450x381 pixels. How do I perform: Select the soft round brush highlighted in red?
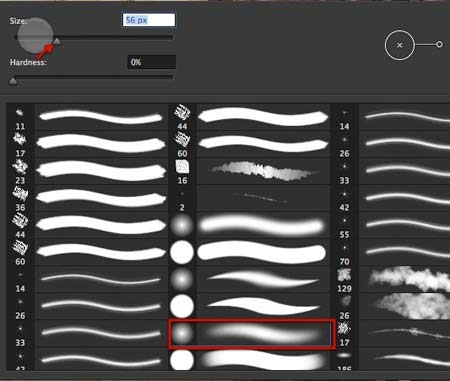point(252,334)
